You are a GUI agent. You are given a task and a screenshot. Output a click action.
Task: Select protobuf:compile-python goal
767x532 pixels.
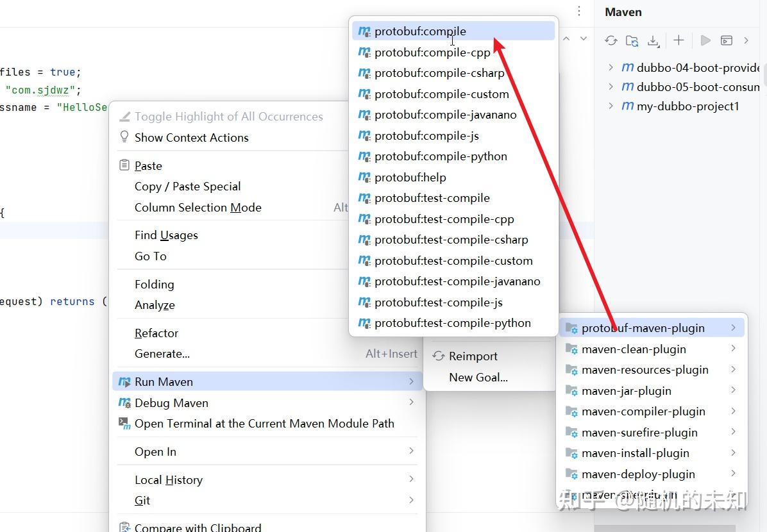click(x=441, y=156)
